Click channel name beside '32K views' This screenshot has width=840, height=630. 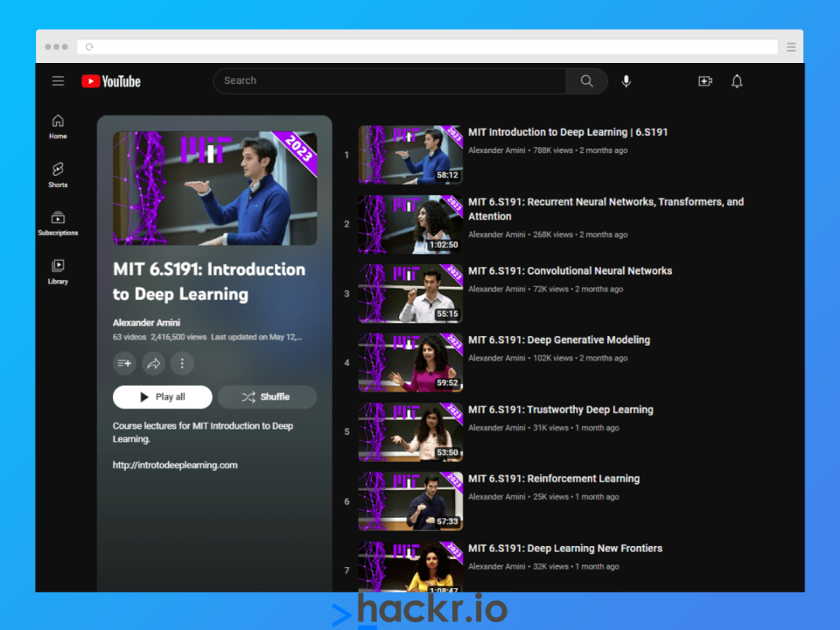[x=497, y=567]
